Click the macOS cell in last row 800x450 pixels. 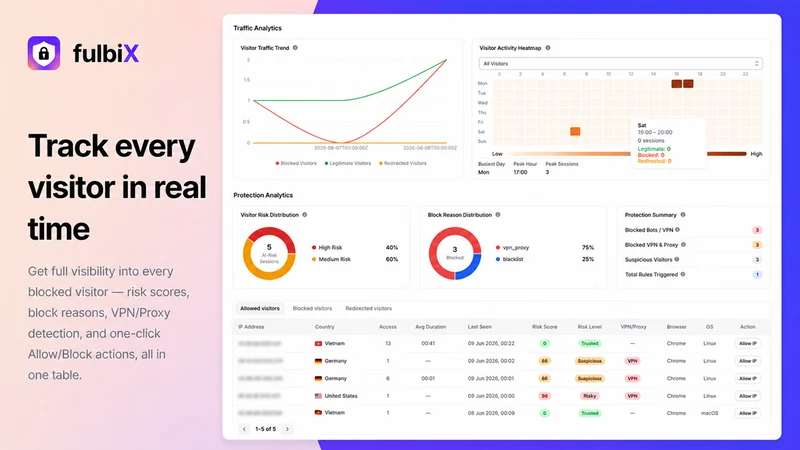pos(709,413)
